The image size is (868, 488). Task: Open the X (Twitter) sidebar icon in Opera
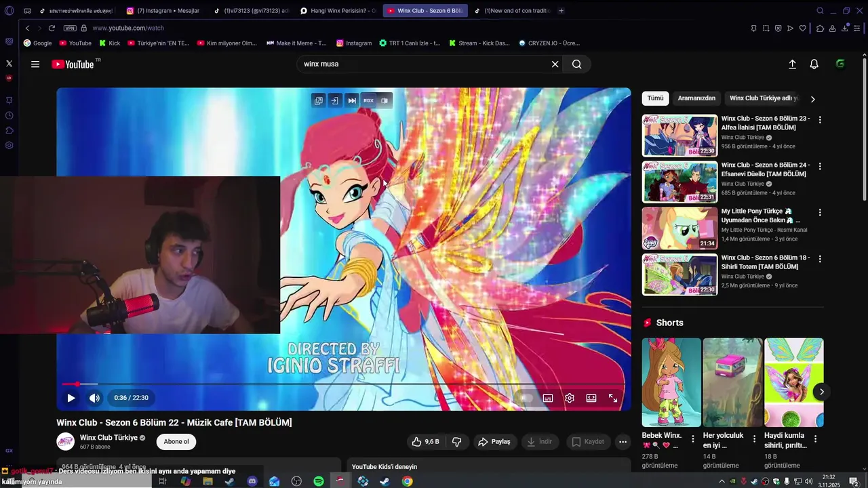coord(9,63)
